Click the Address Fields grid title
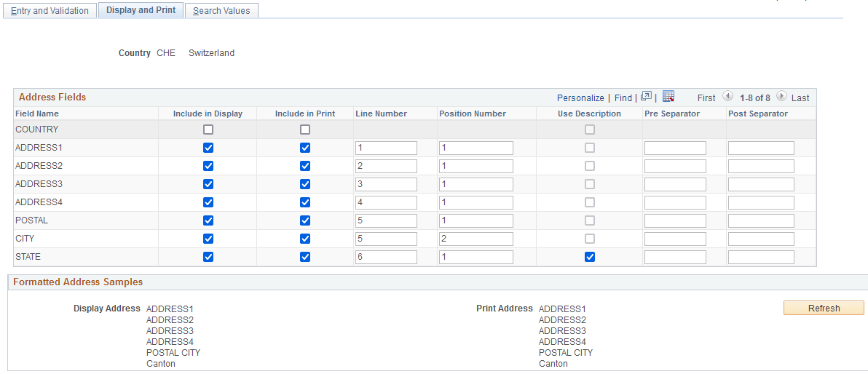Viewport: 868px width, 374px height. tap(52, 97)
